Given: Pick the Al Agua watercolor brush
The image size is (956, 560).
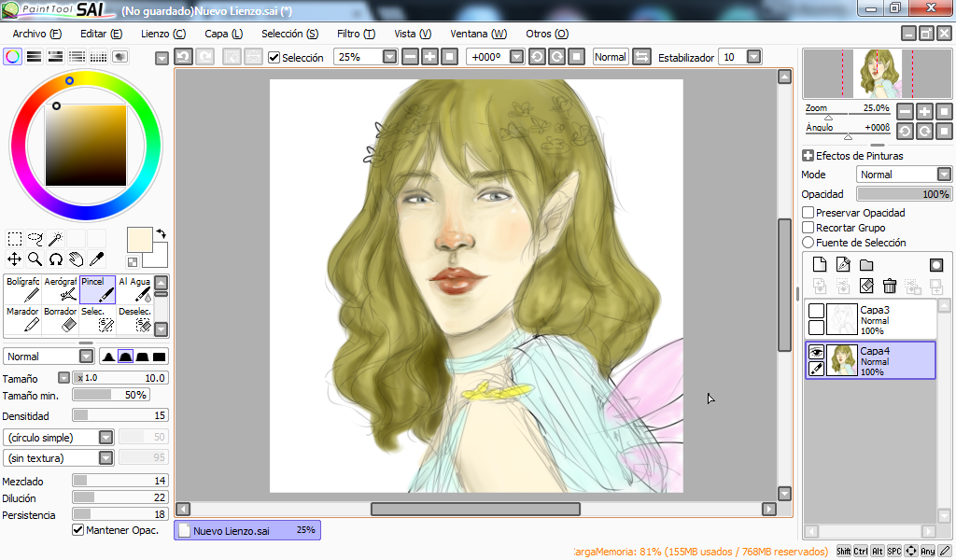Looking at the screenshot, I should [134, 288].
